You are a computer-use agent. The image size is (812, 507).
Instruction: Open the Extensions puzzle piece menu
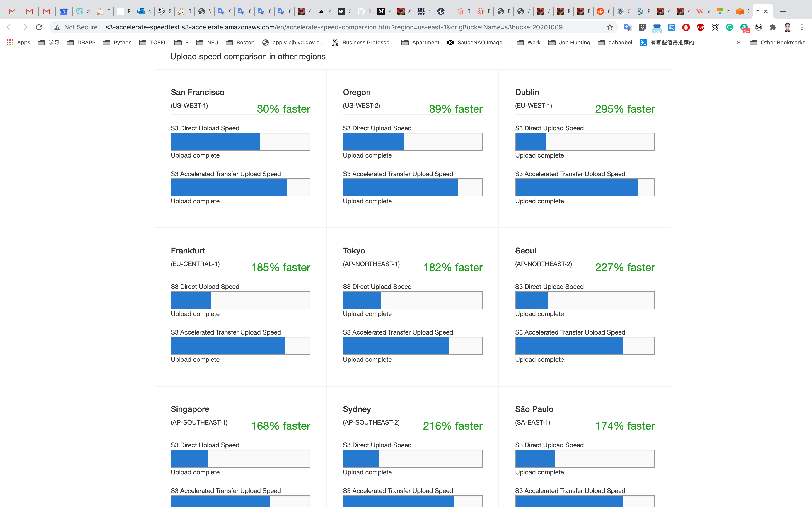(773, 27)
